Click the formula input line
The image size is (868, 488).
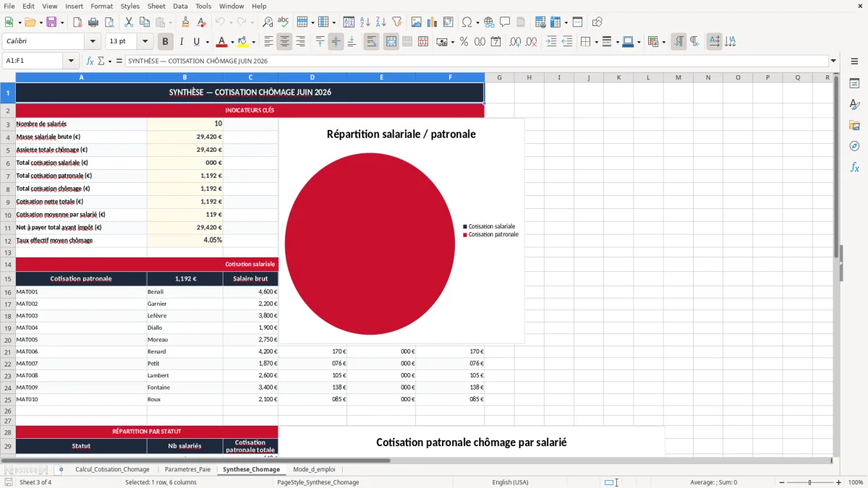476,61
